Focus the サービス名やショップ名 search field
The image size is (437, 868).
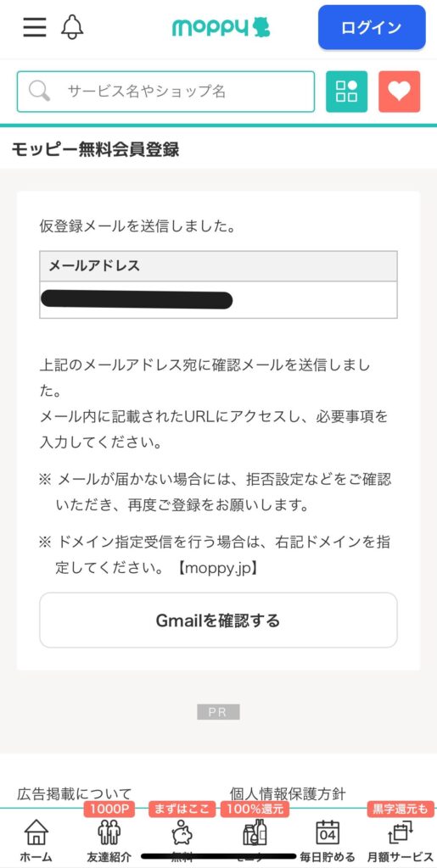165,92
